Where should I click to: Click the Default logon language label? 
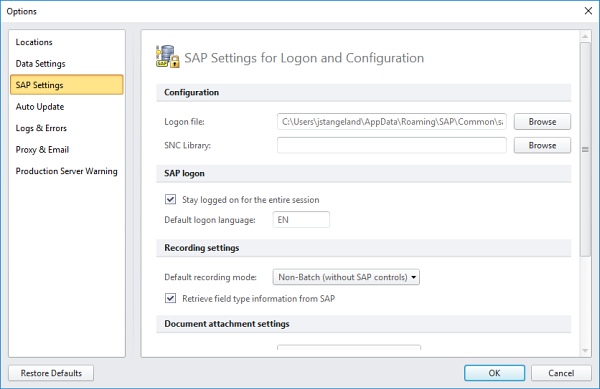[x=210, y=220]
